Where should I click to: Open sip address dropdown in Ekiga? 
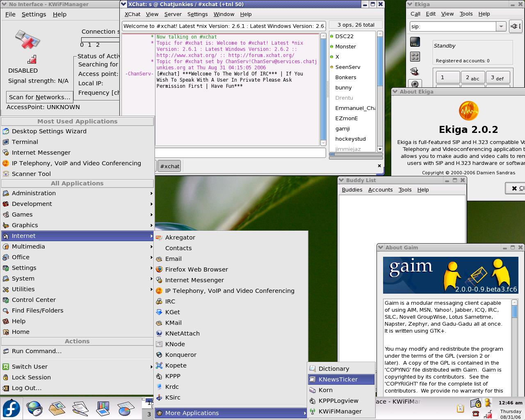501,26
